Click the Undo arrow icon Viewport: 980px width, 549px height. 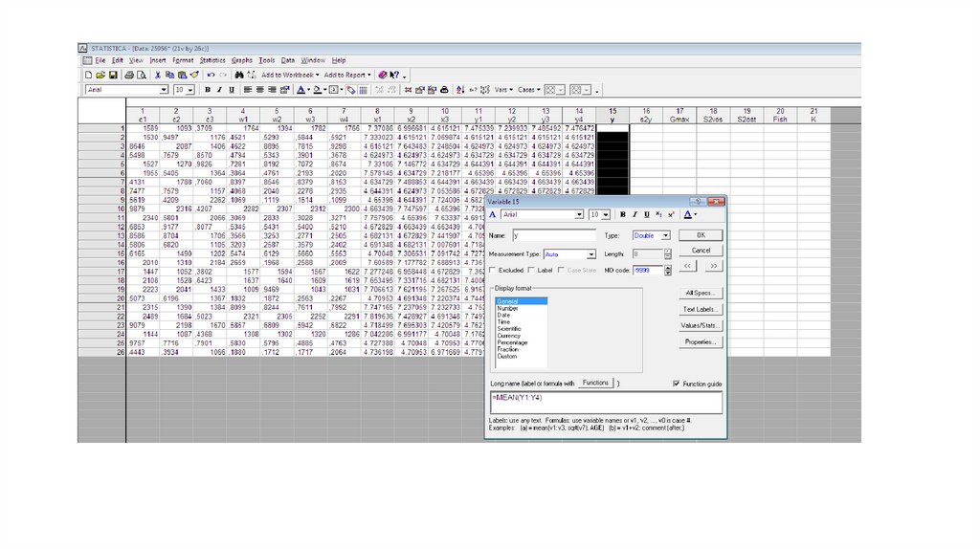(211, 75)
